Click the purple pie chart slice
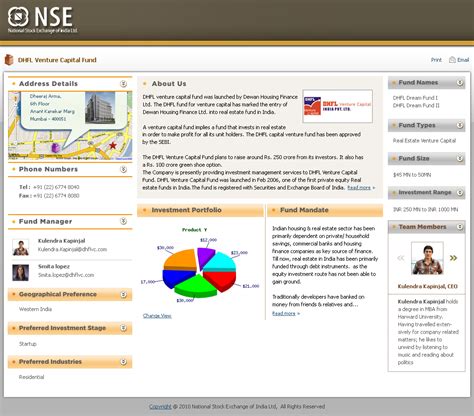This screenshot has height=416, width=474. pos(205,257)
